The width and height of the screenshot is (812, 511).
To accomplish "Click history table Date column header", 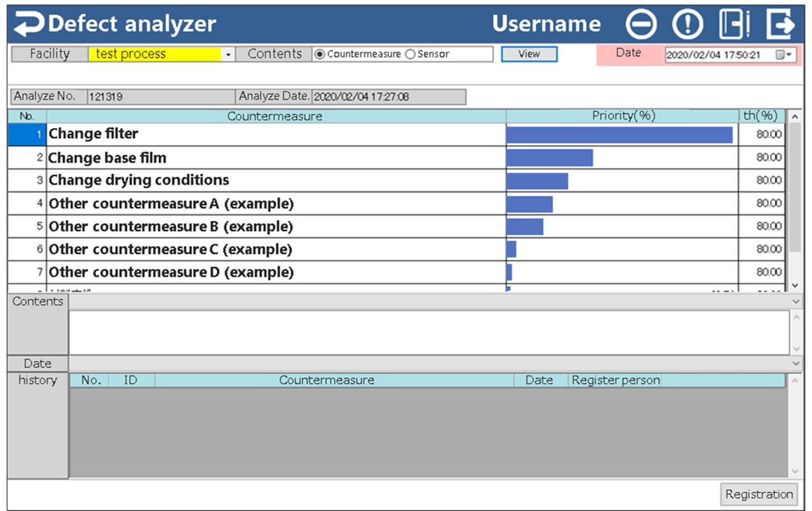I will pyautogui.click(x=541, y=380).
